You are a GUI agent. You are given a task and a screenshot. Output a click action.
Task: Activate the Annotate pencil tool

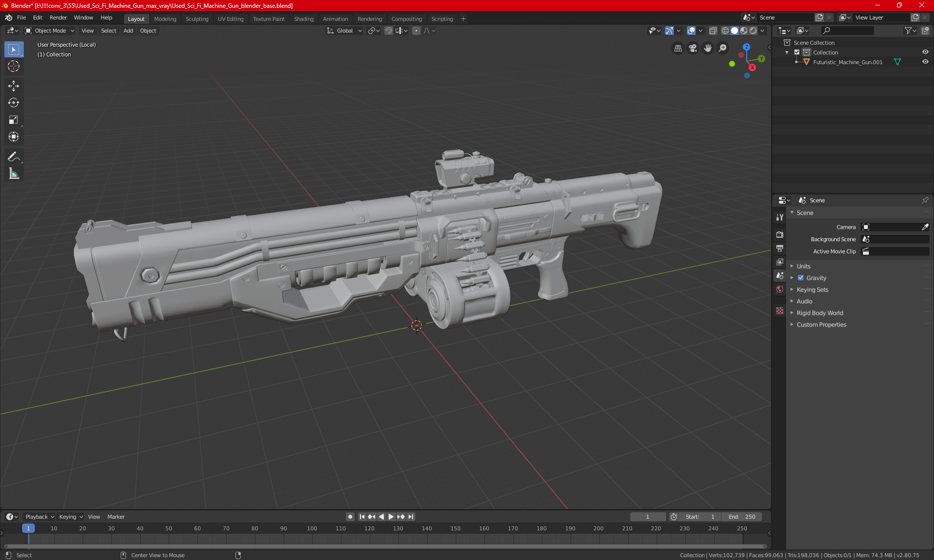click(14, 157)
